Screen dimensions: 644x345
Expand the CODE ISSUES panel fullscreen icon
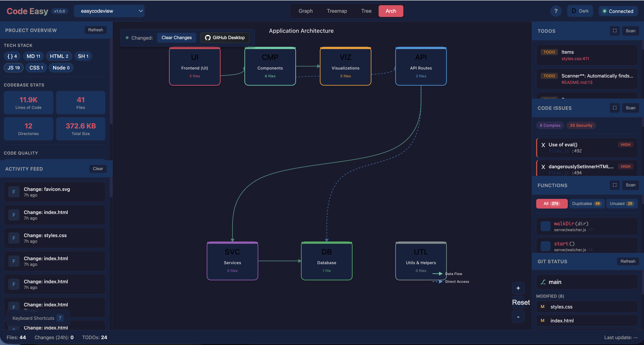pyautogui.click(x=615, y=108)
